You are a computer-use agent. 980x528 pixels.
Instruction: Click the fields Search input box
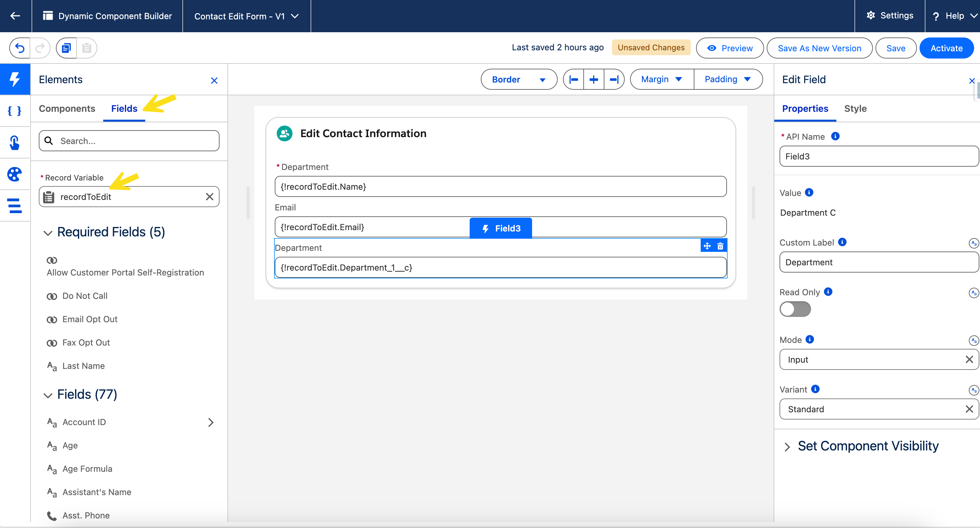pos(129,141)
